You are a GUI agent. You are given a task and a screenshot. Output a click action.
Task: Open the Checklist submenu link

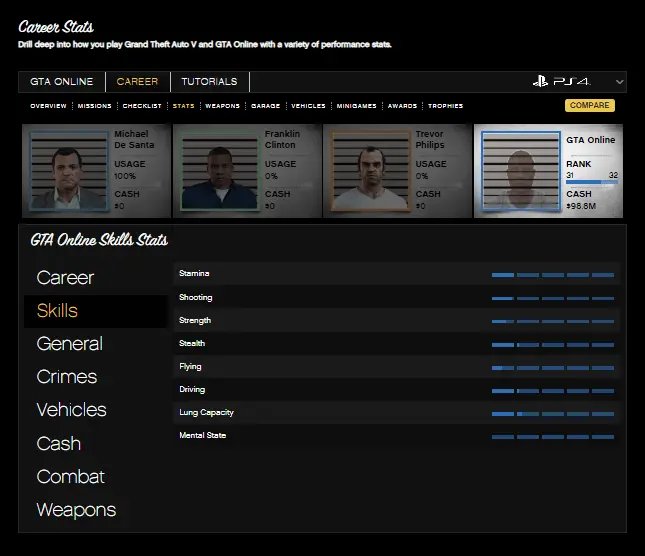142,106
